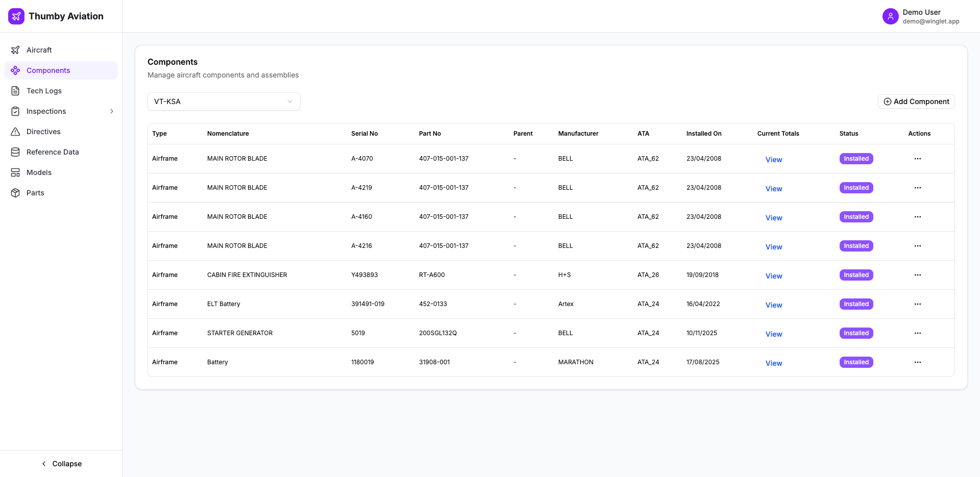This screenshot has height=477, width=980.
Task: Collapse the sidebar navigation
Action: click(61, 464)
